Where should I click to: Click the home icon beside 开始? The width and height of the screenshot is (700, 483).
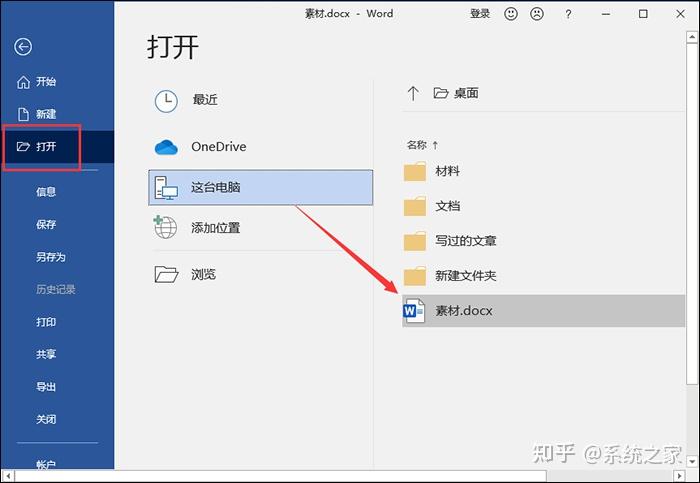(23, 82)
